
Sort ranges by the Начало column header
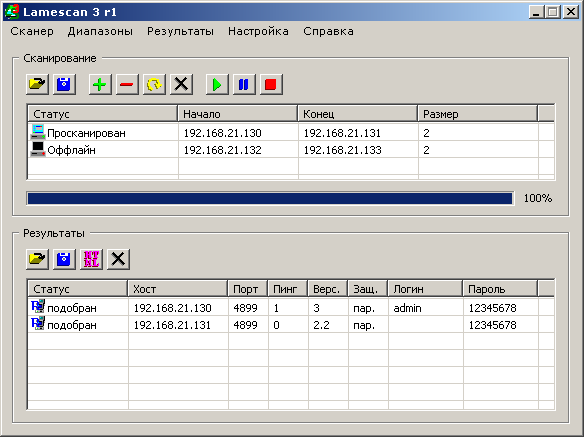click(238, 114)
